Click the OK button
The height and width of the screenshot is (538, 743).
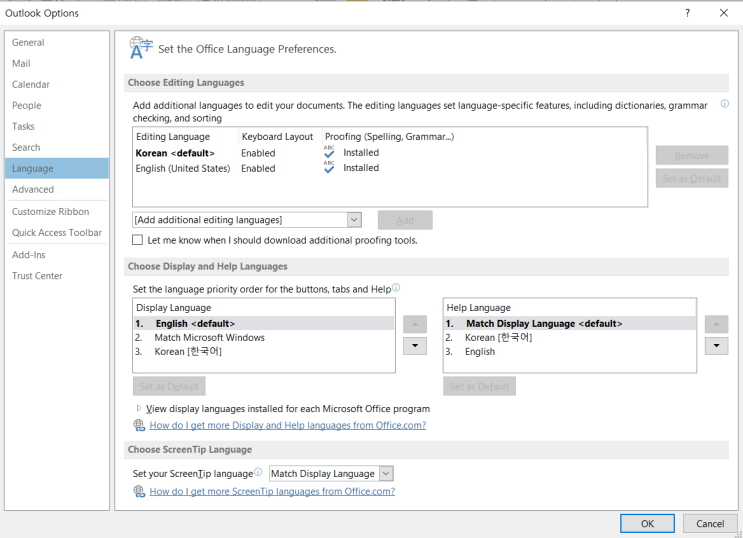647,523
